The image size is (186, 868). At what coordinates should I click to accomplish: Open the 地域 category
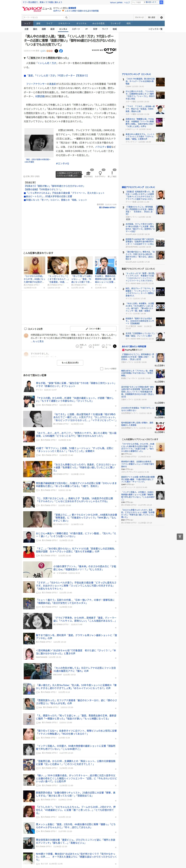[x=114, y=29]
